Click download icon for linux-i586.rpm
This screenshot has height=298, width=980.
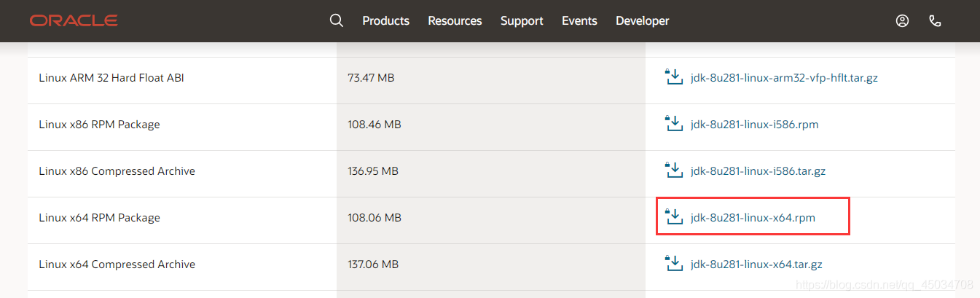(x=674, y=123)
